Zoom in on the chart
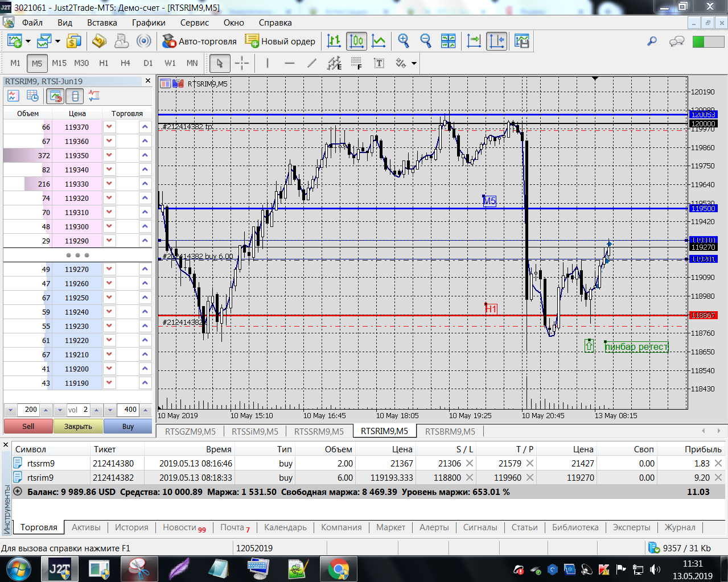Screen dimensions: 728x582 coord(404,41)
